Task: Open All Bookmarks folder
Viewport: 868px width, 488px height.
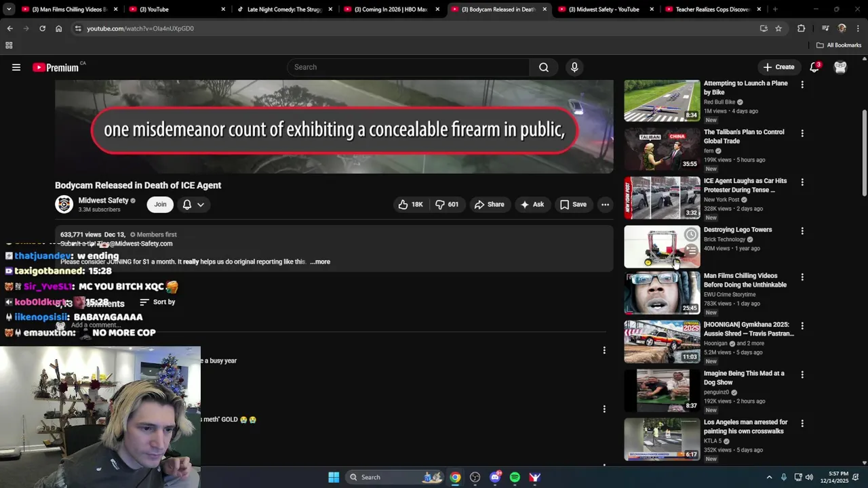Action: coord(839,45)
